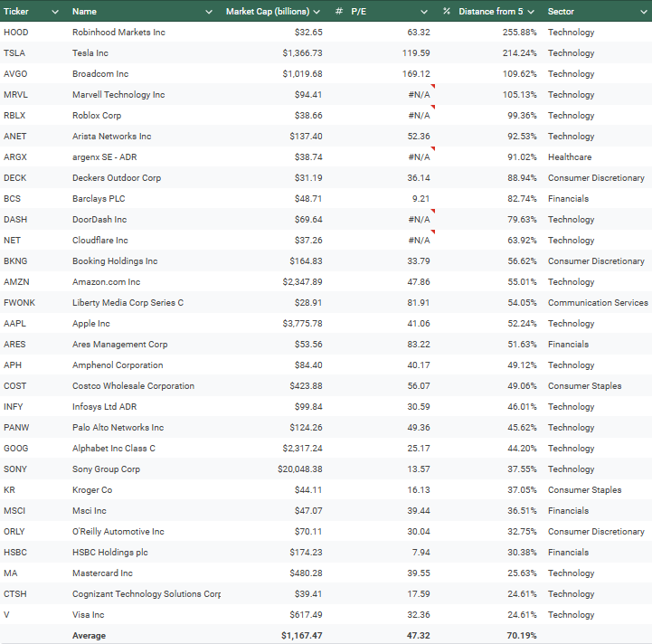The height and width of the screenshot is (644, 652).
Task: Select Barclays P/E value 9.21
Action: (420, 198)
